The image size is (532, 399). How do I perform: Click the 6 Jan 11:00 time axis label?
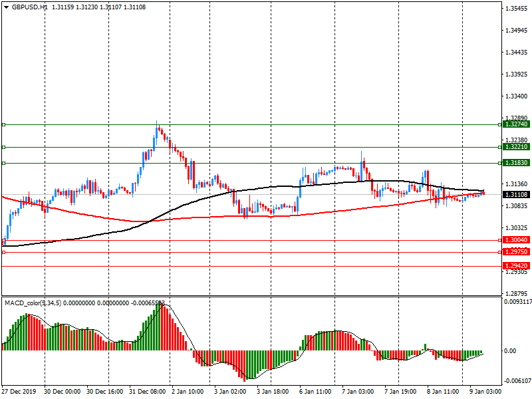click(315, 392)
